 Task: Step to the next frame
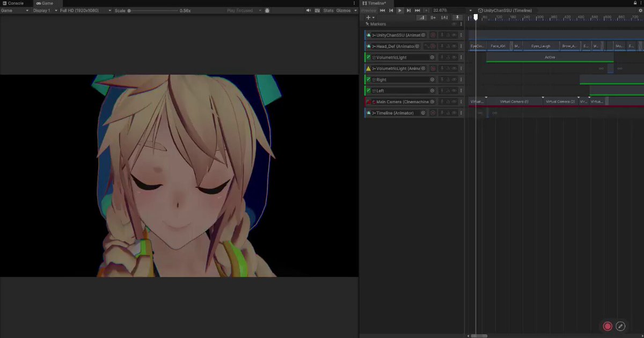coord(408,10)
